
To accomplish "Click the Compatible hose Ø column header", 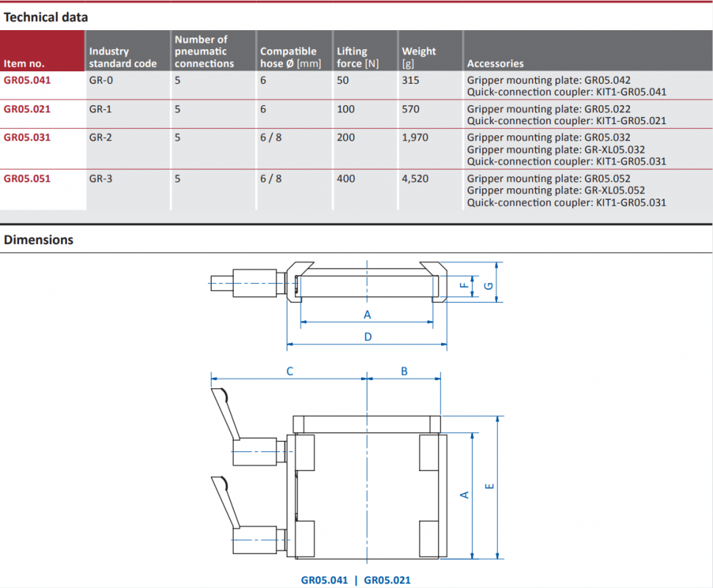I will pyautogui.click(x=290, y=57).
